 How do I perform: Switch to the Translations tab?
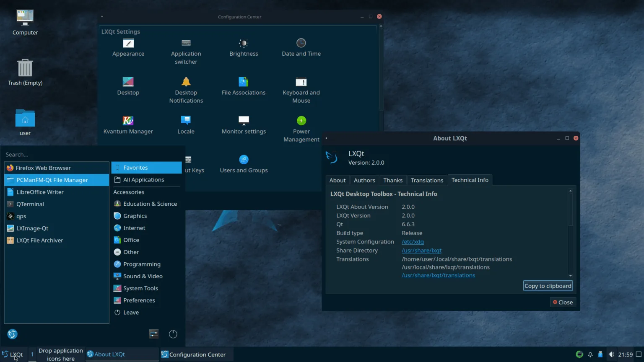(427, 180)
